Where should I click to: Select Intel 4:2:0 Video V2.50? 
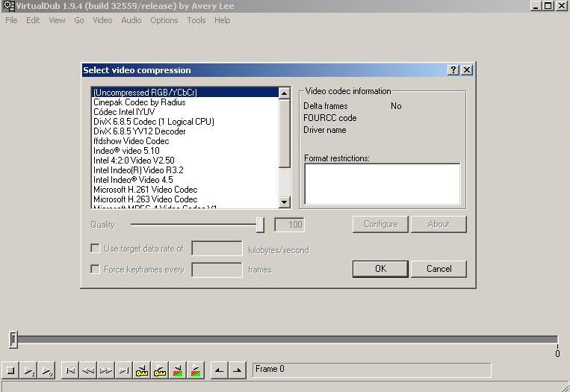tap(185, 161)
